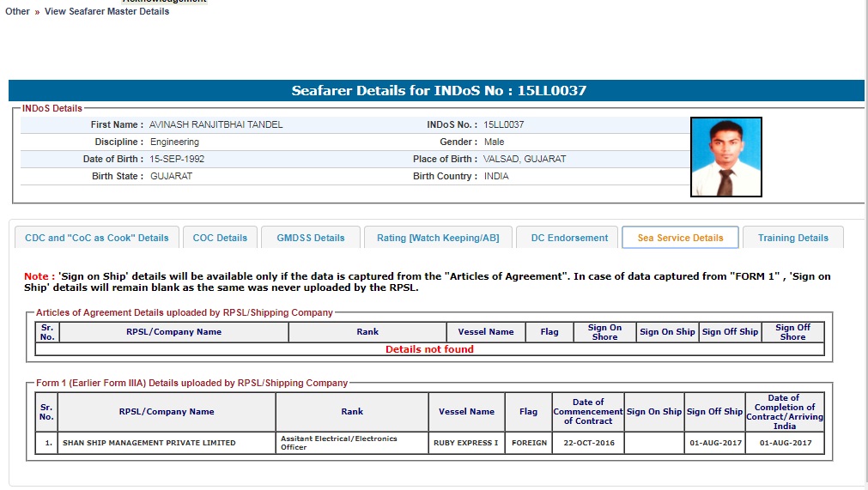Click the 'Seafarer Details for INDoS No' header banner
Image resolution: width=868 pixels, height=490 pixels.
coord(436,91)
